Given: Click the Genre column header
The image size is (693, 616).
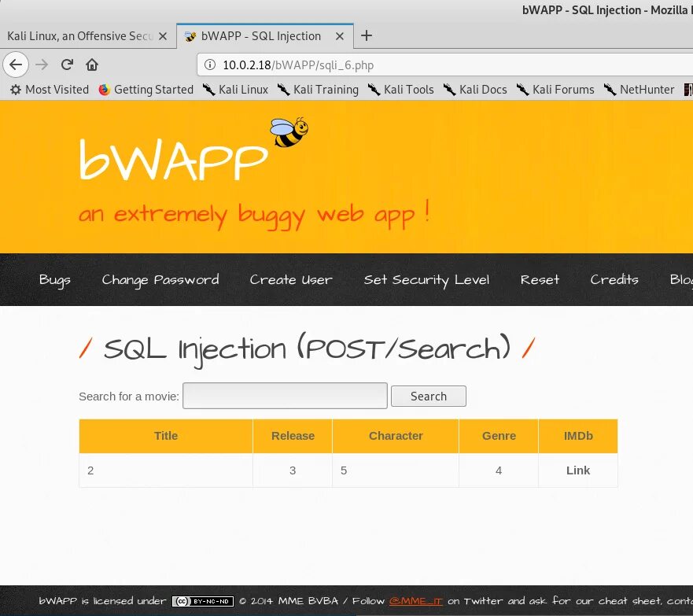Looking at the screenshot, I should click(x=499, y=436).
